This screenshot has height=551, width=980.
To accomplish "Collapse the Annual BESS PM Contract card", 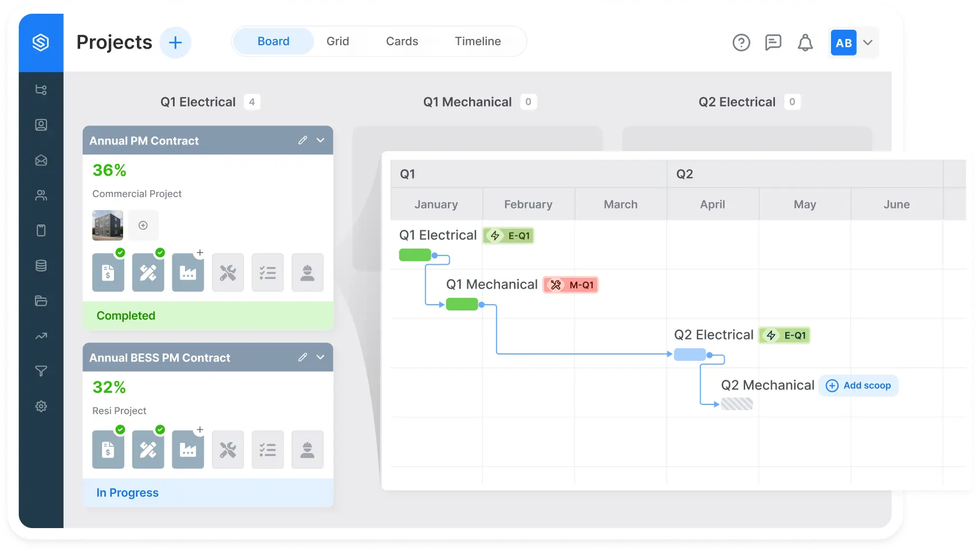I will point(320,357).
